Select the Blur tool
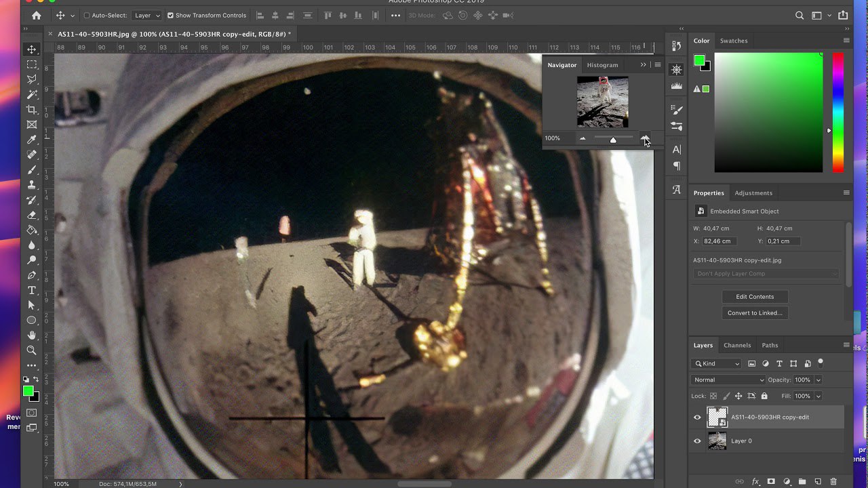The width and height of the screenshot is (868, 488). (31, 245)
